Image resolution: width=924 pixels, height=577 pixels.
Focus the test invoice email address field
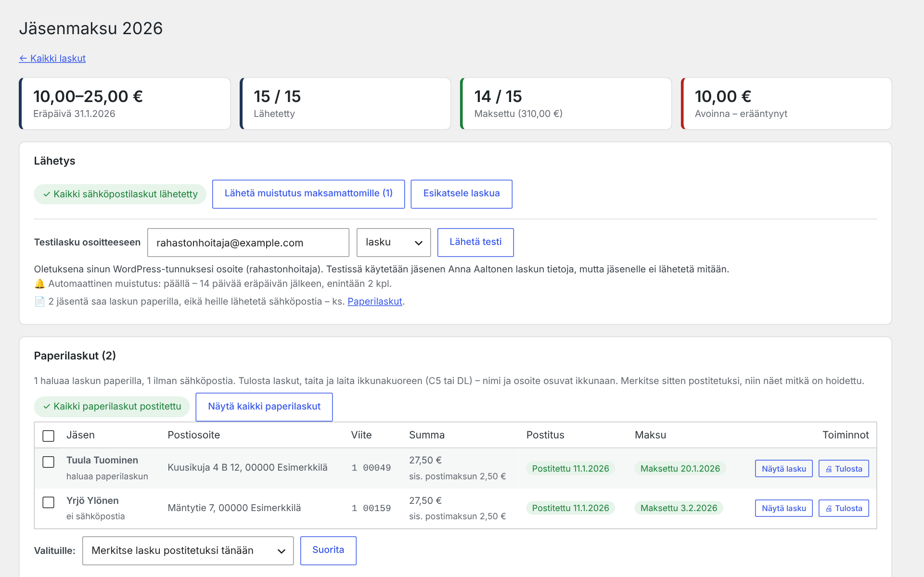[248, 243]
